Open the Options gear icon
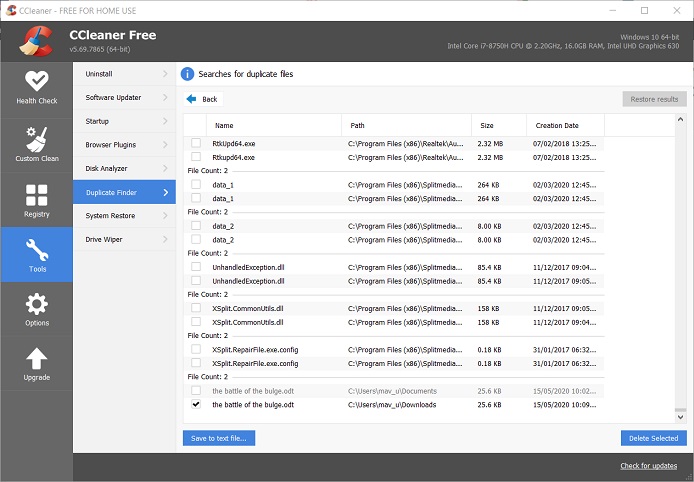The height and width of the screenshot is (482, 694). tap(37, 304)
